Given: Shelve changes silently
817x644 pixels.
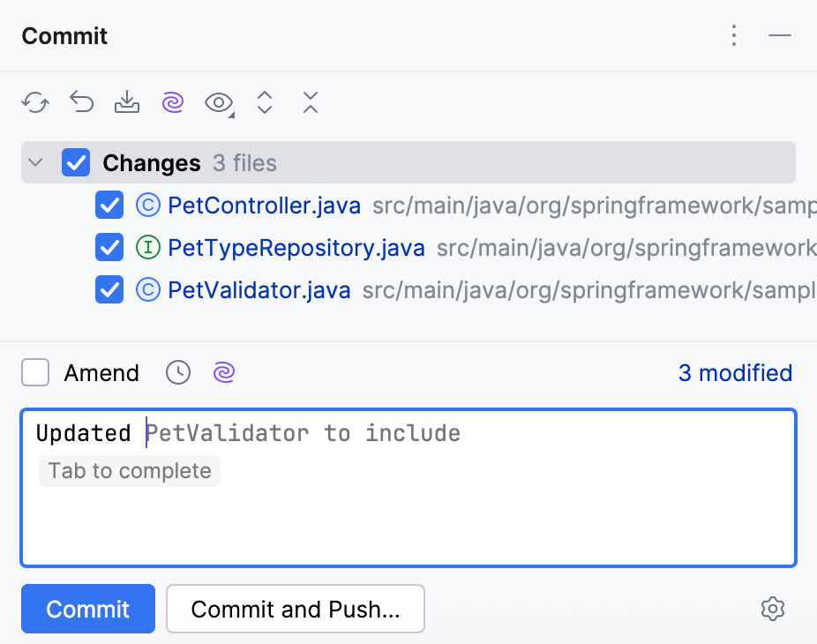Looking at the screenshot, I should point(126,102).
